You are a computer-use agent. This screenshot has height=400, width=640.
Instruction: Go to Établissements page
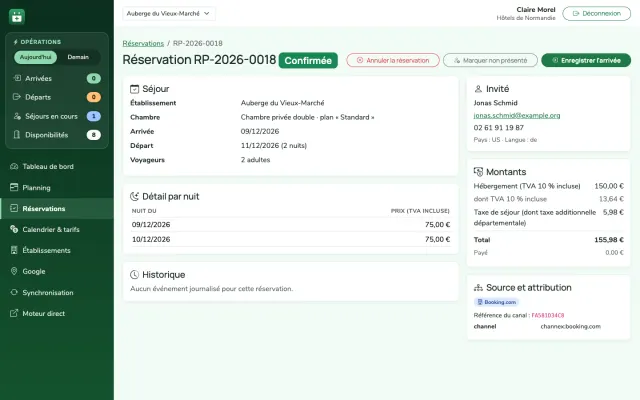click(x=57, y=250)
